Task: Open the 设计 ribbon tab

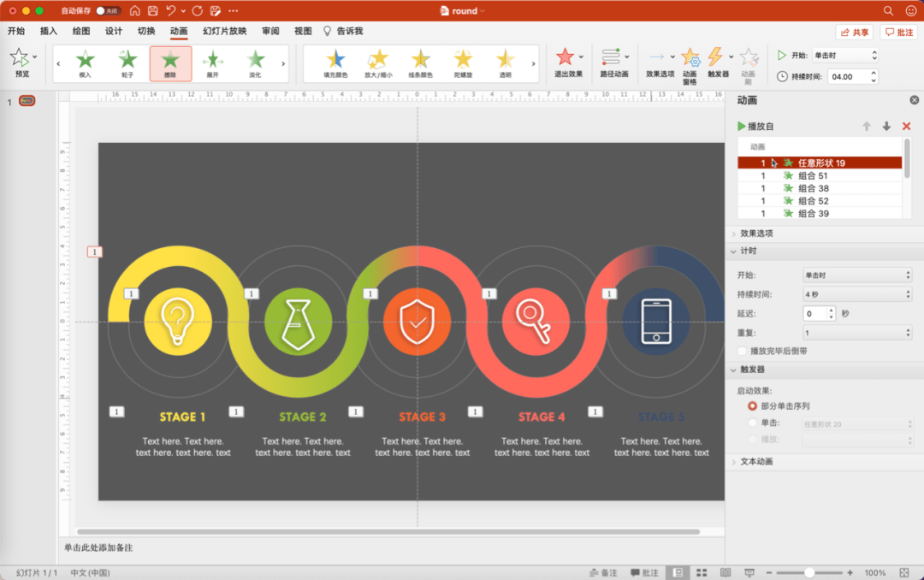Action: 114,32
